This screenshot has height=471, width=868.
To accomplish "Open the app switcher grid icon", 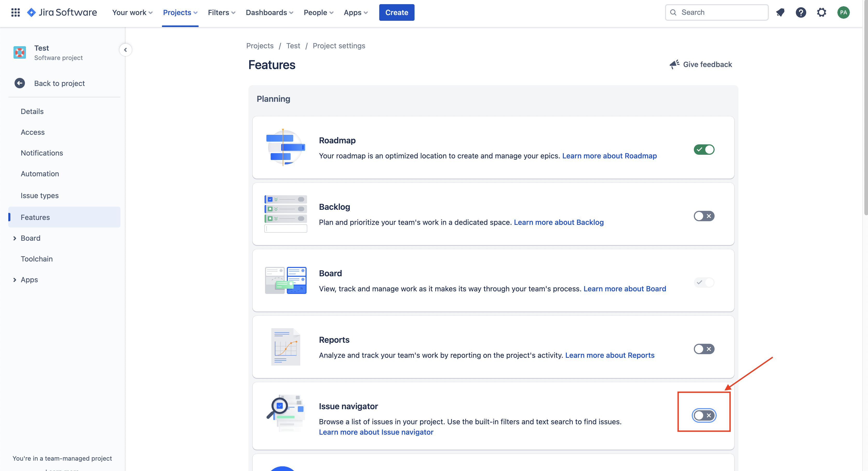I will 16,12.
